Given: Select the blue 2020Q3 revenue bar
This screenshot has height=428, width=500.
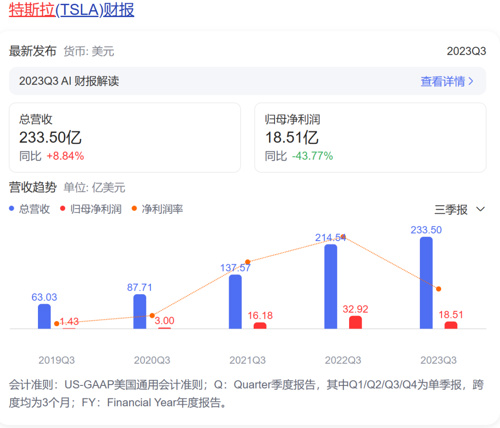Looking at the screenshot, I should click(x=140, y=311).
